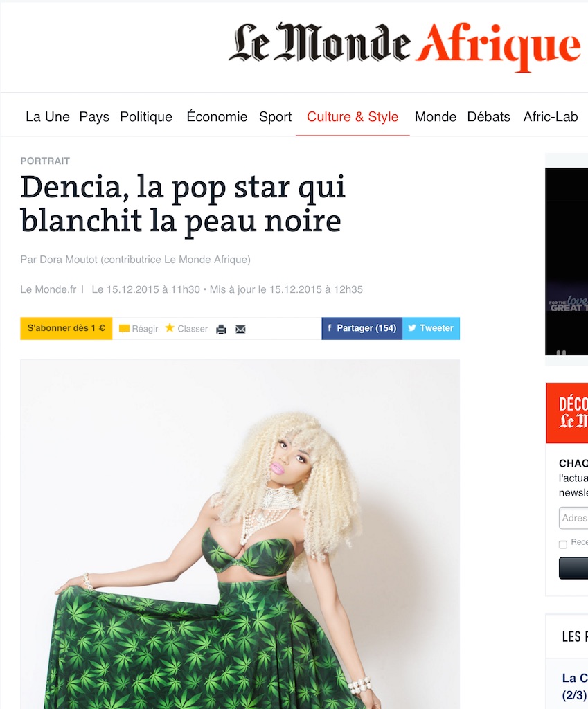Click the envelope email icon
Screen dimensions: 588x709
[x=240, y=329]
